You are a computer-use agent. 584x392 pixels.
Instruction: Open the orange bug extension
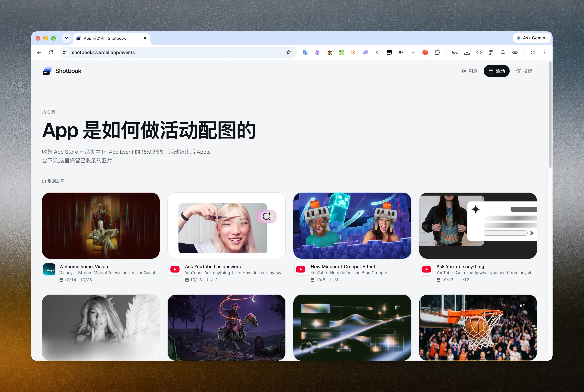click(329, 52)
